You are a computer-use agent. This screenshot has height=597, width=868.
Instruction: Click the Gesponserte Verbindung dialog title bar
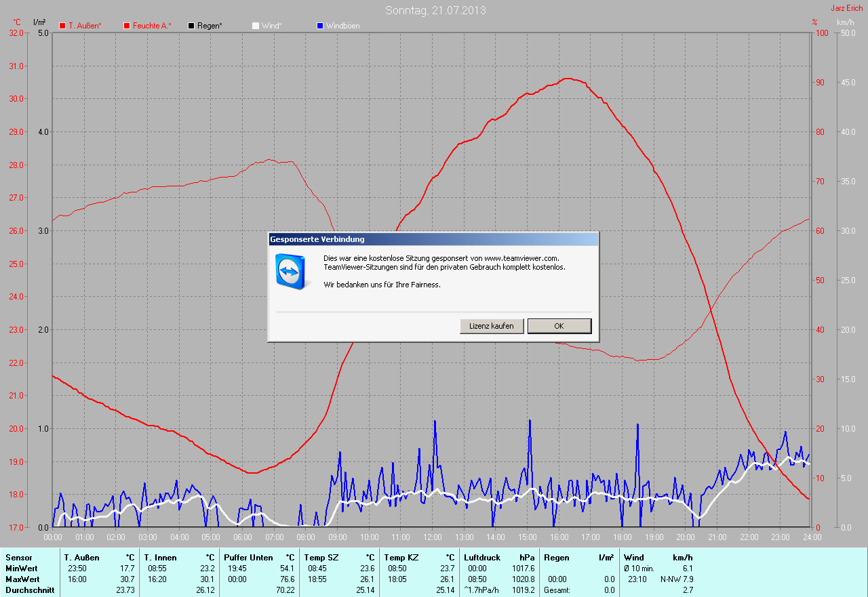click(x=433, y=239)
